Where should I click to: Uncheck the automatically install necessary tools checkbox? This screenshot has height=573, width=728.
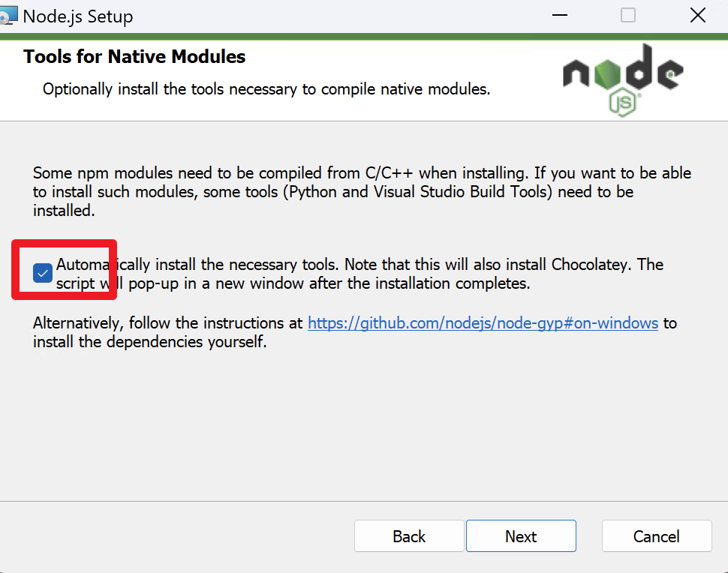point(43,273)
